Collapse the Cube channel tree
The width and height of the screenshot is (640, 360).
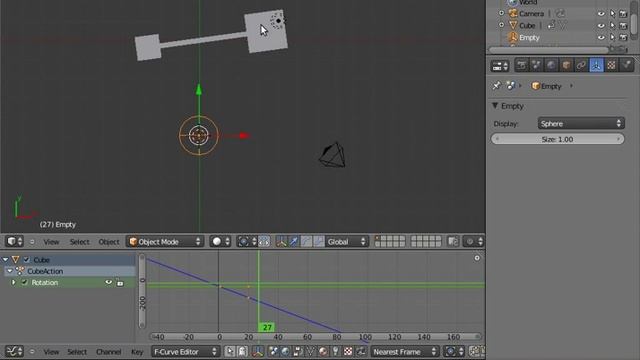pyautogui.click(x=5, y=260)
